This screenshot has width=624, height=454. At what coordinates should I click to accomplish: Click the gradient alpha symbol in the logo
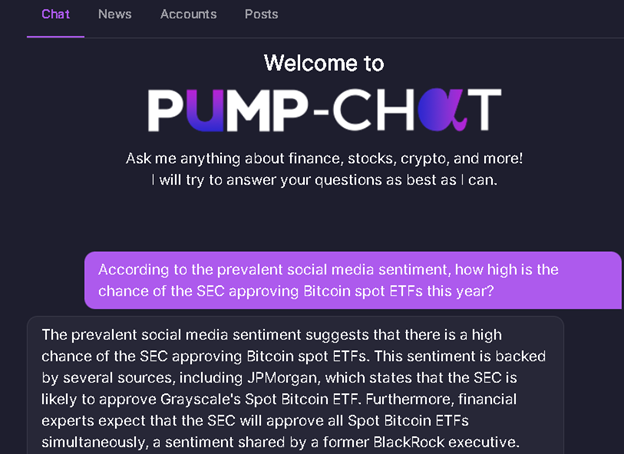(442, 110)
